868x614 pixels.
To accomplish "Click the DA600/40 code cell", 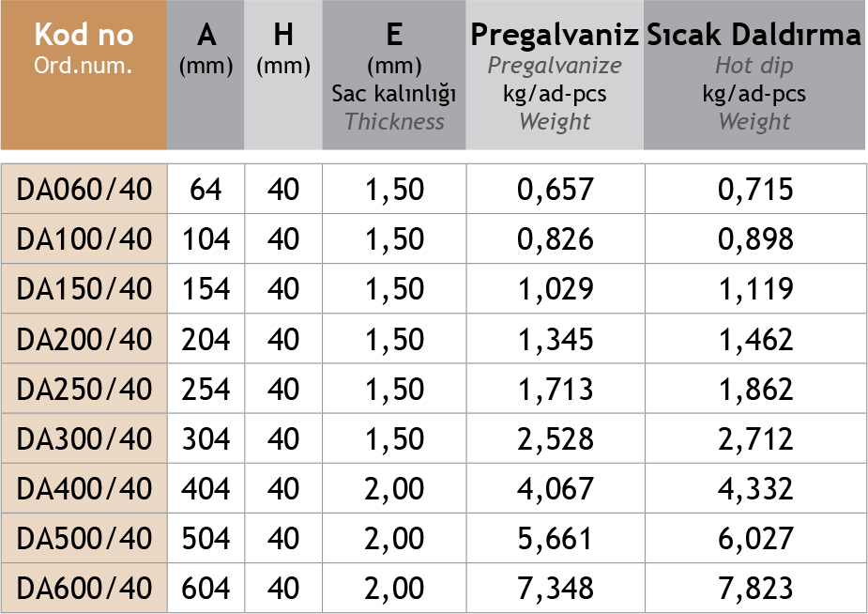I will pos(84,588).
